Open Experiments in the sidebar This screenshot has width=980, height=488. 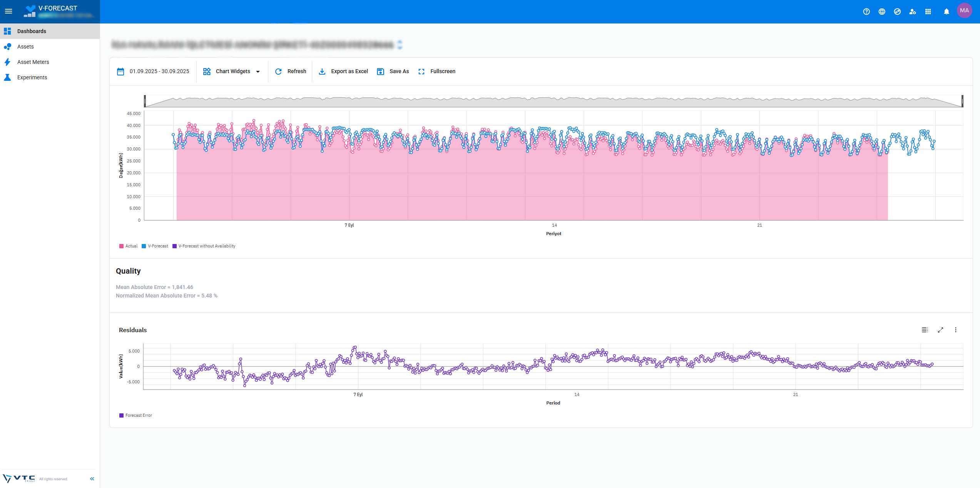pyautogui.click(x=32, y=77)
